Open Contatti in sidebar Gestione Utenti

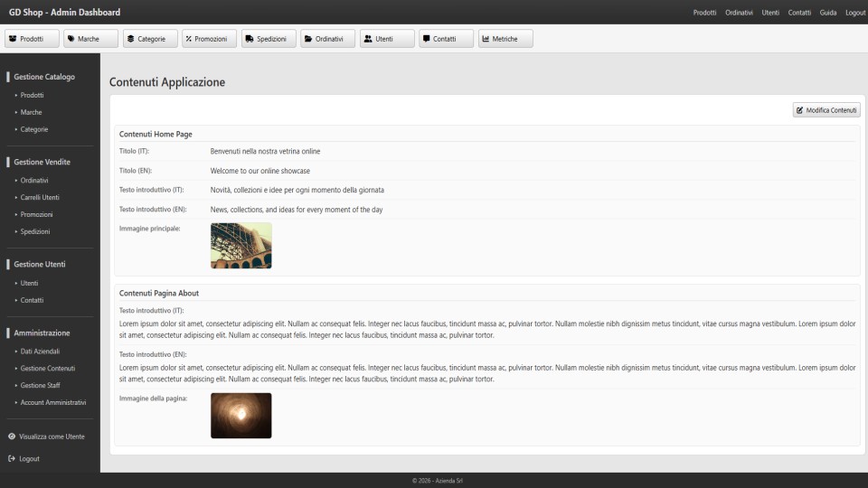[x=33, y=300]
